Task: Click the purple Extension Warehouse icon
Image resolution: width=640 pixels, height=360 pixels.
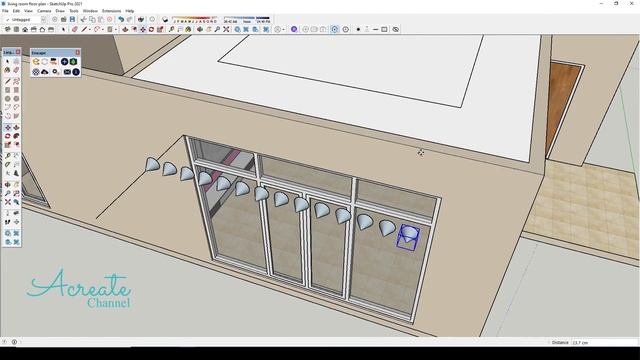Action: tap(294, 29)
